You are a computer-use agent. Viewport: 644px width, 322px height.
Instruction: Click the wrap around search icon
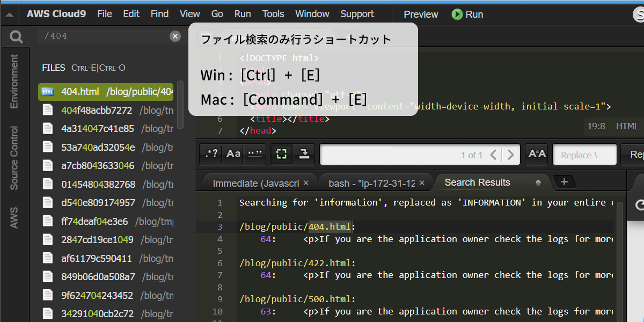pyautogui.click(x=304, y=154)
